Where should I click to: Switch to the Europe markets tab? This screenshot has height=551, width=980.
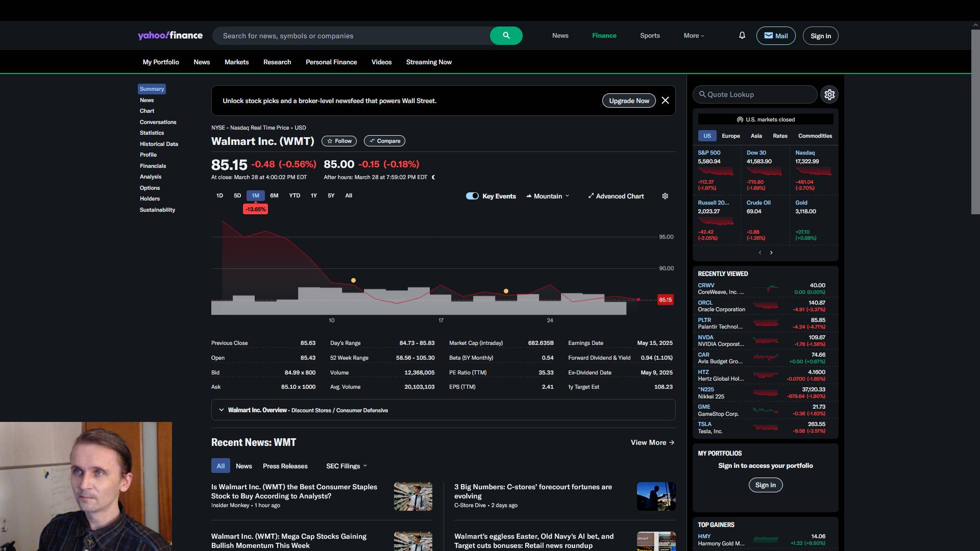coord(730,136)
